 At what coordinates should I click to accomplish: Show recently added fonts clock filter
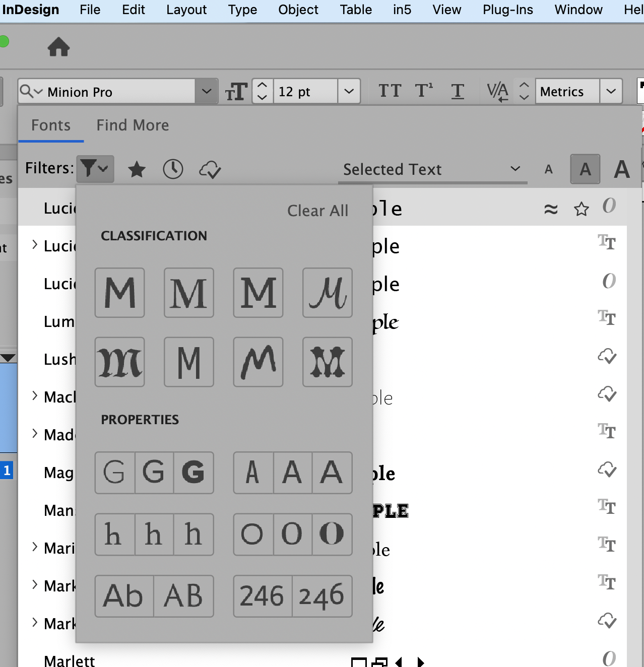click(173, 169)
